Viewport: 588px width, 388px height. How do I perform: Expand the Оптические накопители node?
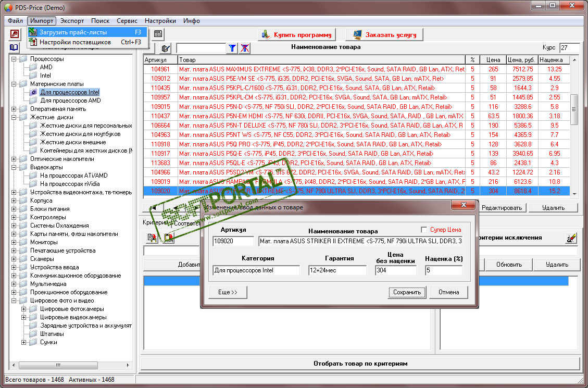(14, 159)
